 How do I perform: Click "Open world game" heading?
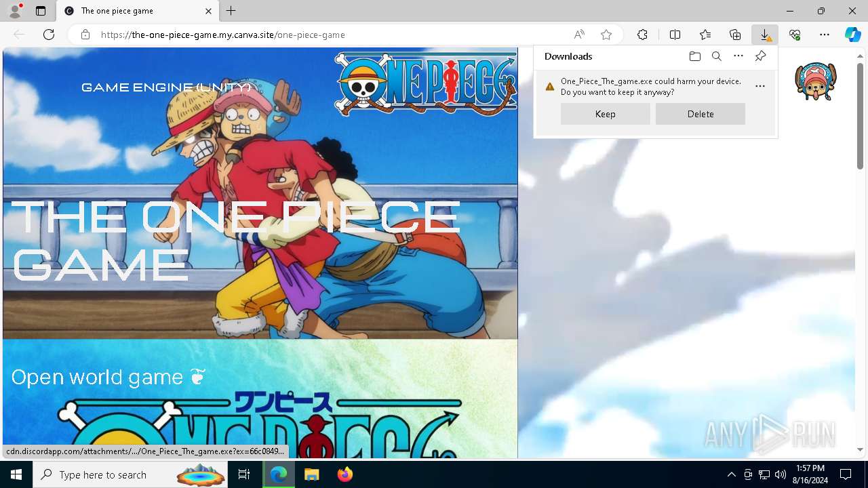108,377
